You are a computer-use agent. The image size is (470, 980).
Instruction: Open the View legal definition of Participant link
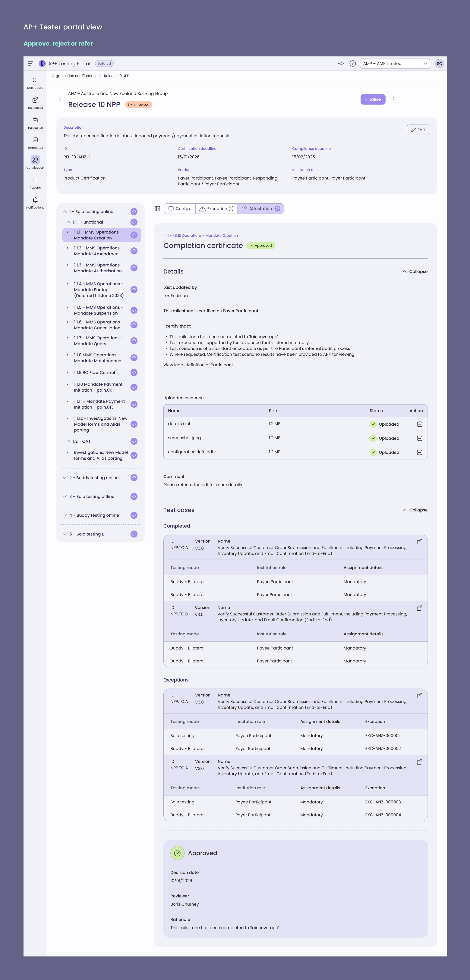click(x=198, y=365)
